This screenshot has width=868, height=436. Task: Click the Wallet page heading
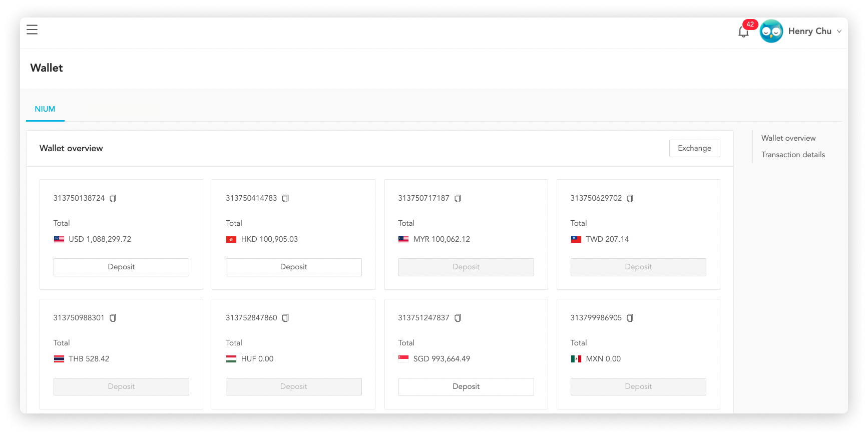[47, 68]
